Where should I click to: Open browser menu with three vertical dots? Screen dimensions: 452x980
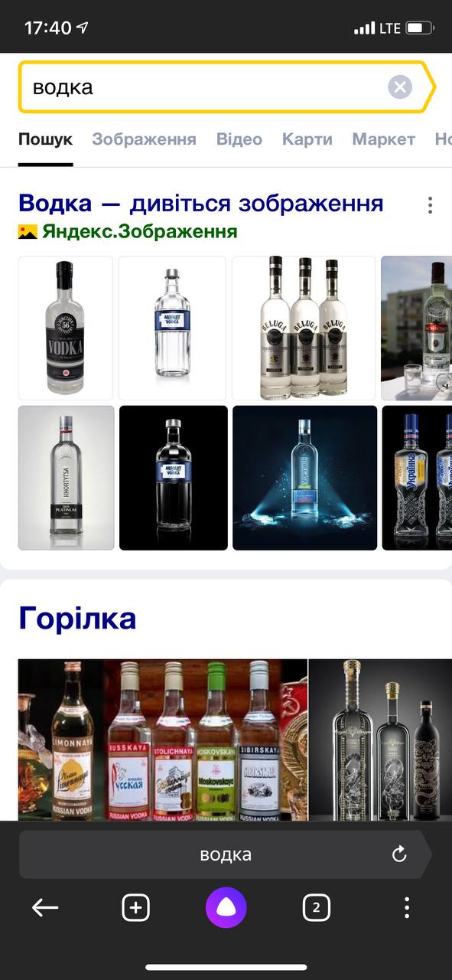coord(407,908)
